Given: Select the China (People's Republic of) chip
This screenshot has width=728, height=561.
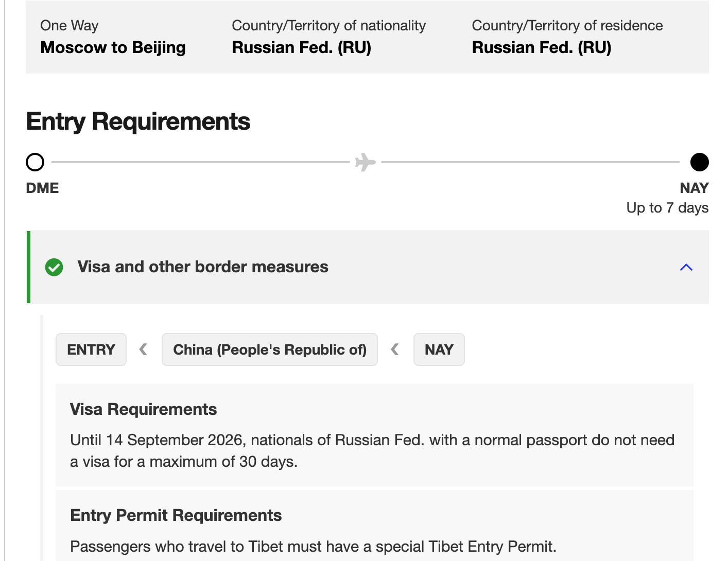Looking at the screenshot, I should [x=270, y=350].
